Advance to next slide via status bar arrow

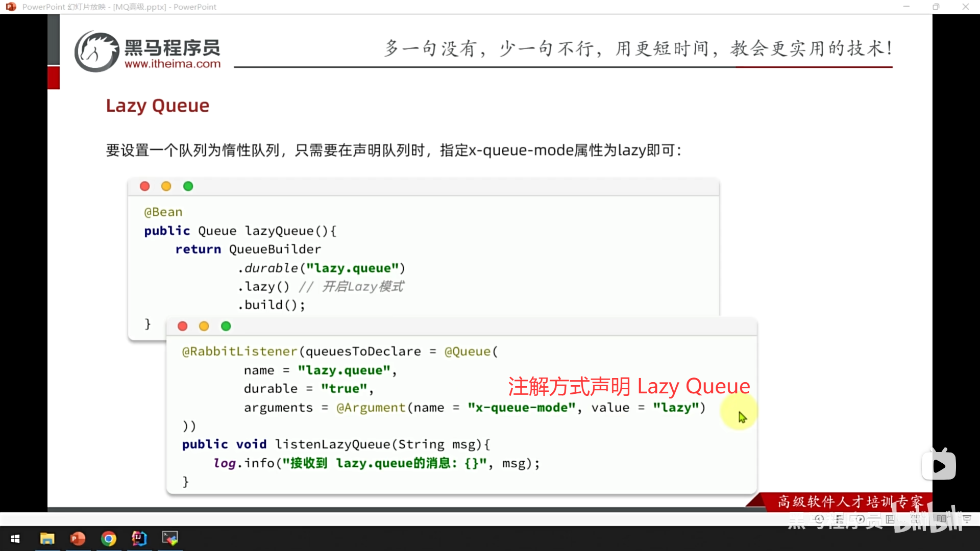860,519
